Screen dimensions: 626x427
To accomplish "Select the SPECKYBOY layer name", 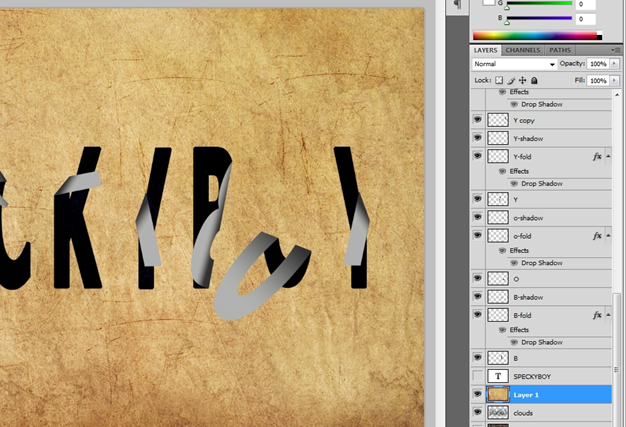I will click(532, 377).
